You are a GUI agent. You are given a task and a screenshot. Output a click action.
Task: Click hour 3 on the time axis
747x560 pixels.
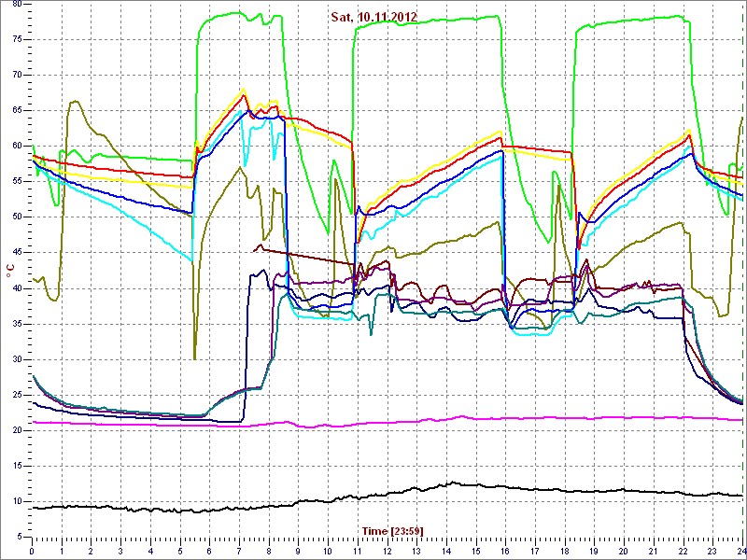point(120,550)
